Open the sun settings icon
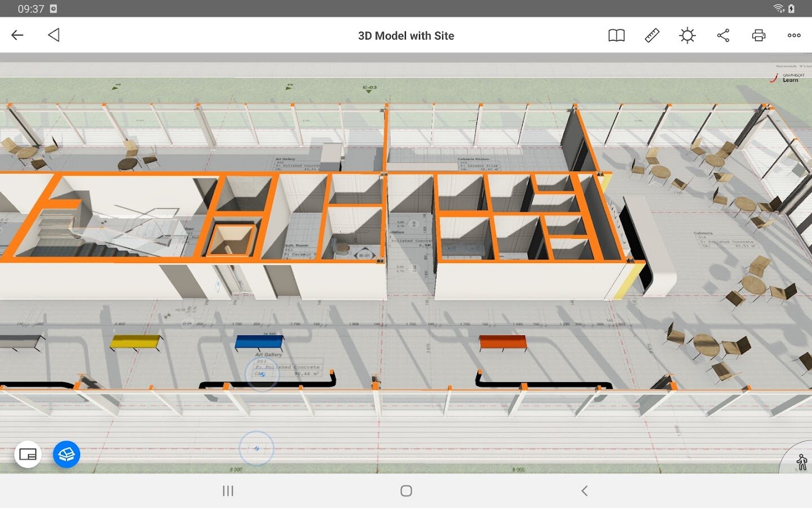812x508 pixels. (x=687, y=36)
